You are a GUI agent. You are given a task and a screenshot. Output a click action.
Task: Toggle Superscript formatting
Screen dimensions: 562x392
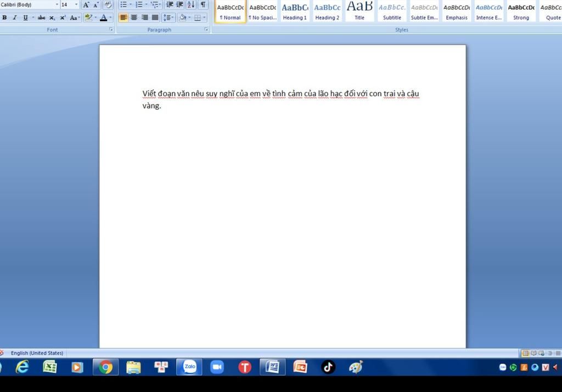63,17
